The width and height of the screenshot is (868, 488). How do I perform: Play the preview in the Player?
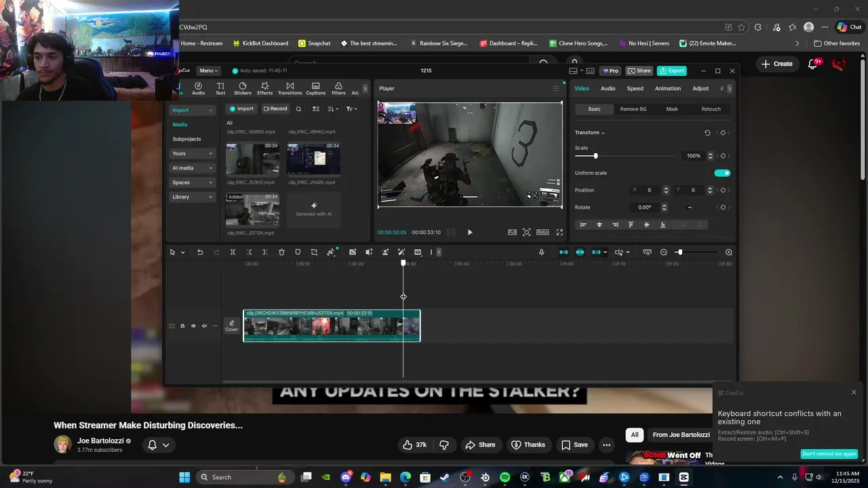coord(470,232)
